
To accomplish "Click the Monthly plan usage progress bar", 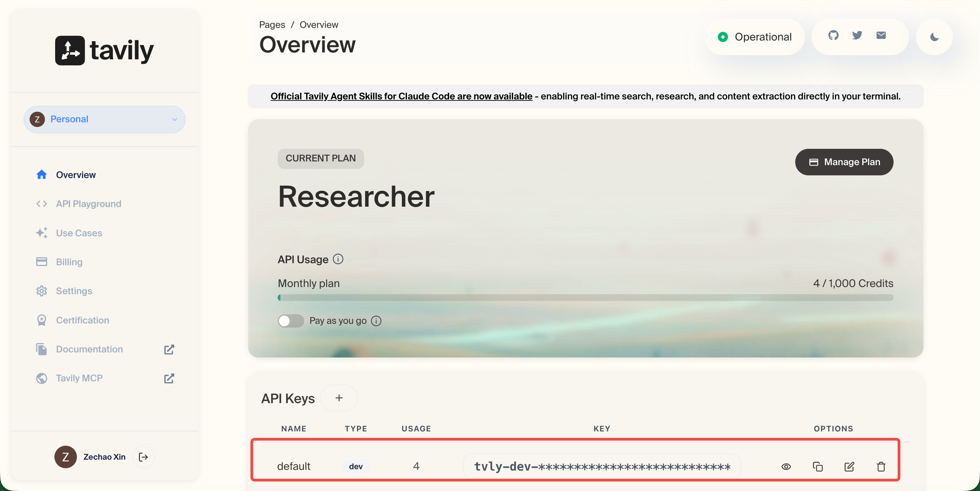I will coord(586,298).
